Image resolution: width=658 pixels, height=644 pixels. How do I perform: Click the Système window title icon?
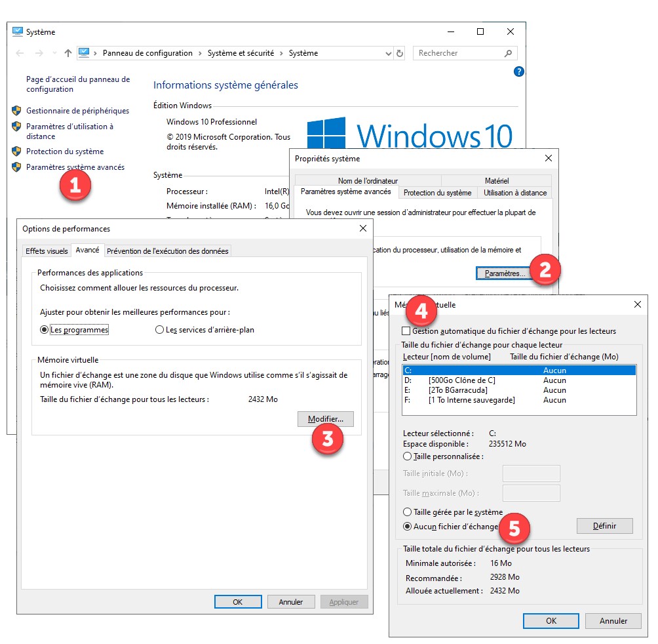18,32
